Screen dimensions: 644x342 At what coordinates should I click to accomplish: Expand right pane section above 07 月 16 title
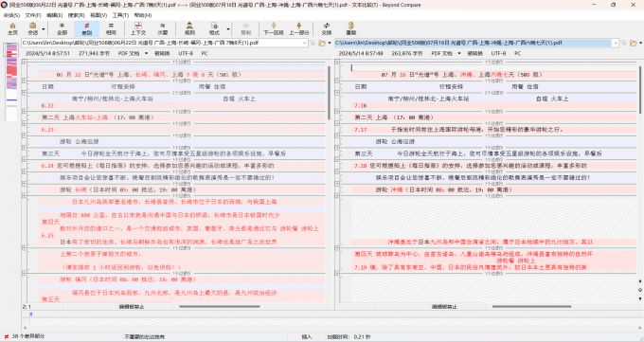click(337, 63)
